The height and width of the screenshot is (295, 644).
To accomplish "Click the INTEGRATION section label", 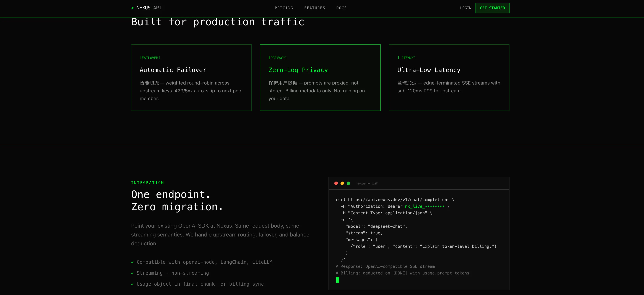I will pos(148,183).
